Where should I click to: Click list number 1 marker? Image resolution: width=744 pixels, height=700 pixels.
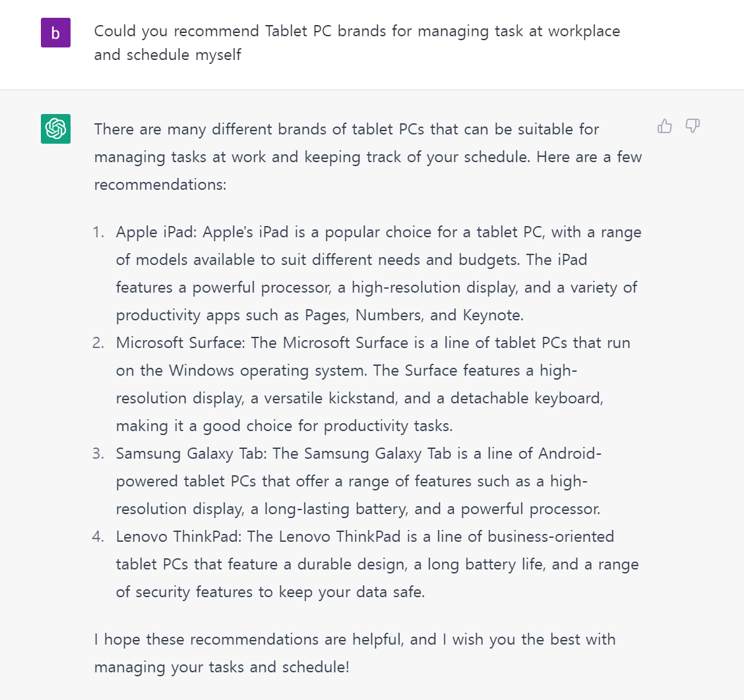[98, 232]
